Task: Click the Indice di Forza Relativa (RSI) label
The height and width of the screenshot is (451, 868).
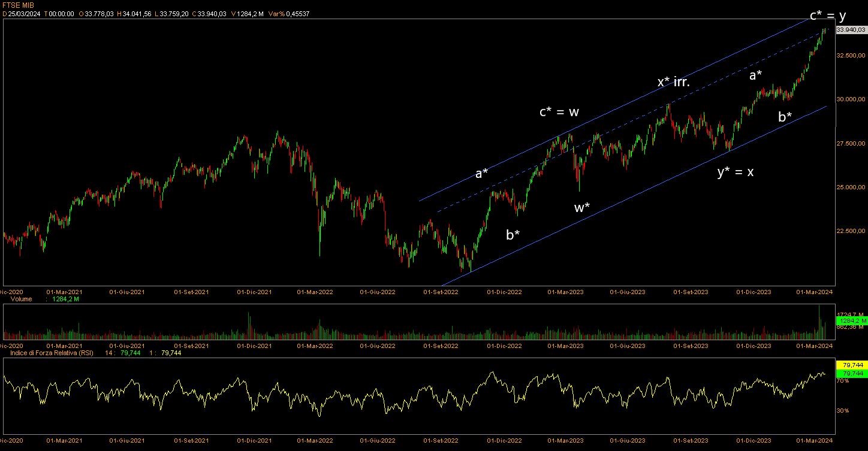Action: (52, 353)
